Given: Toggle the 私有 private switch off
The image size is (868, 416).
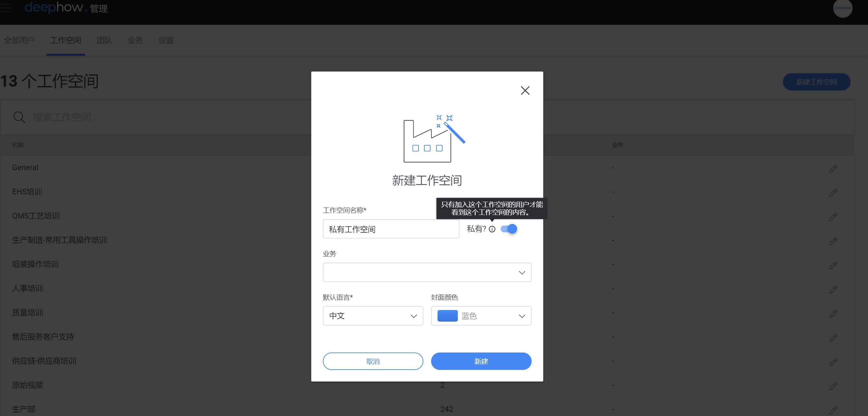Looking at the screenshot, I should tap(509, 229).
